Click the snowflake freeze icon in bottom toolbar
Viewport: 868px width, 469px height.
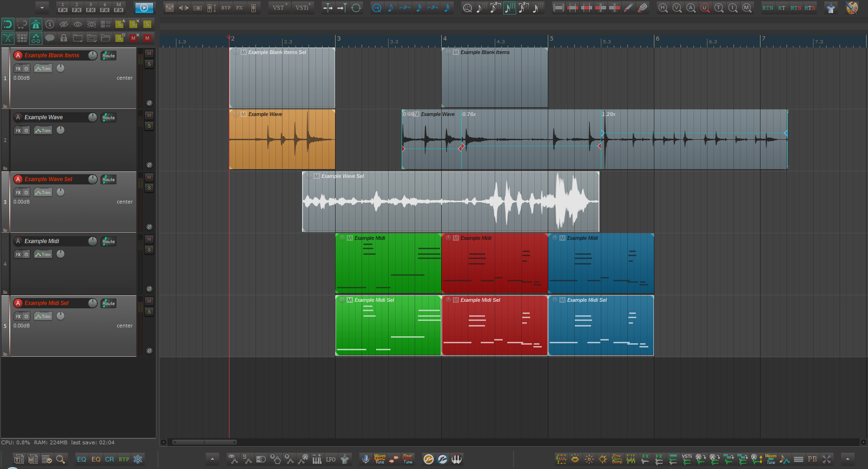138,459
